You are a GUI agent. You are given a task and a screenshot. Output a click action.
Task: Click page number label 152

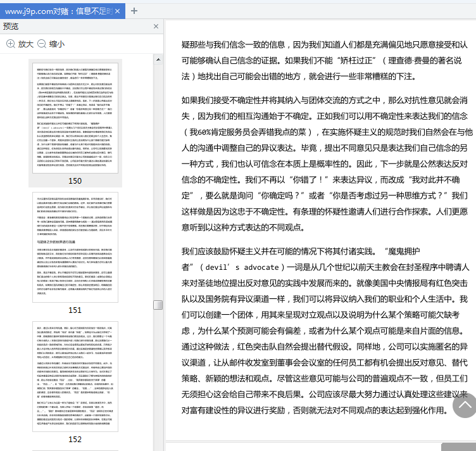(75, 439)
